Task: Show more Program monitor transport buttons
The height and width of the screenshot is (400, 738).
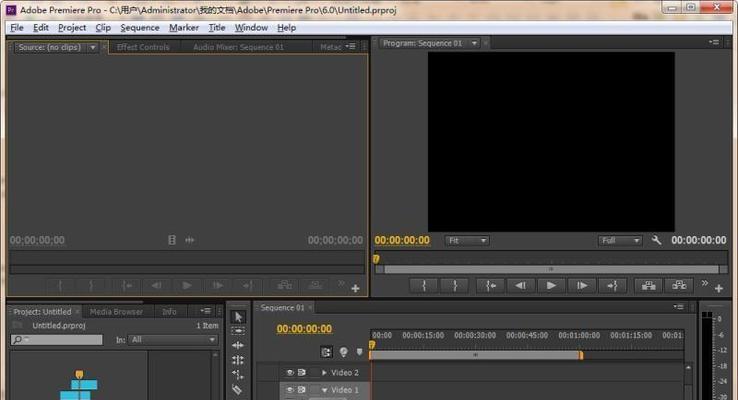Action: [x=705, y=283]
